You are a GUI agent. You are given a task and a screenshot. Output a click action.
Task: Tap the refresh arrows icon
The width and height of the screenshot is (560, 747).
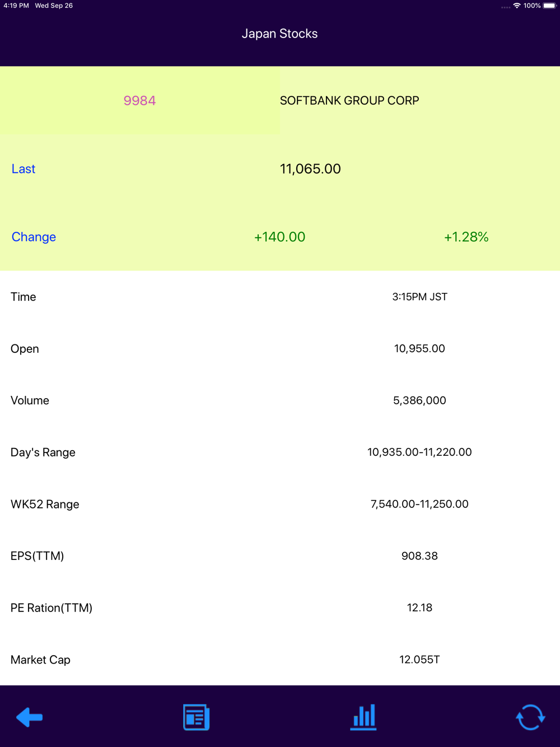coord(530,717)
